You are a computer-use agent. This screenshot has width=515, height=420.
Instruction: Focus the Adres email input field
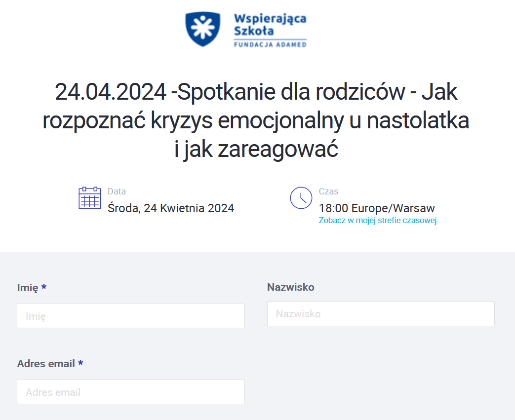coord(131,392)
